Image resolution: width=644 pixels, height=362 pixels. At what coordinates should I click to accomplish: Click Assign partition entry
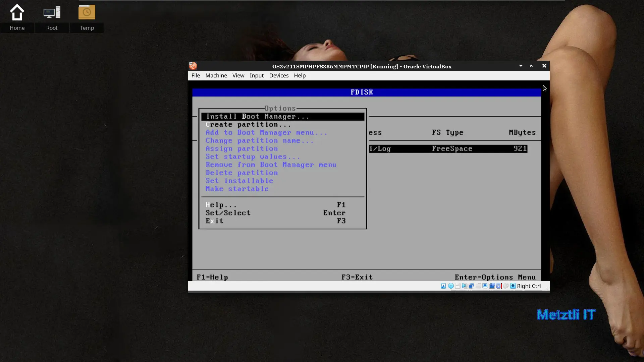coord(241,148)
